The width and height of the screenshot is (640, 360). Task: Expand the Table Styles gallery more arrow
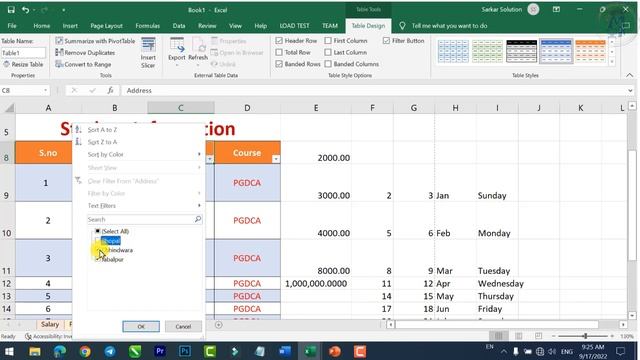[612, 62]
